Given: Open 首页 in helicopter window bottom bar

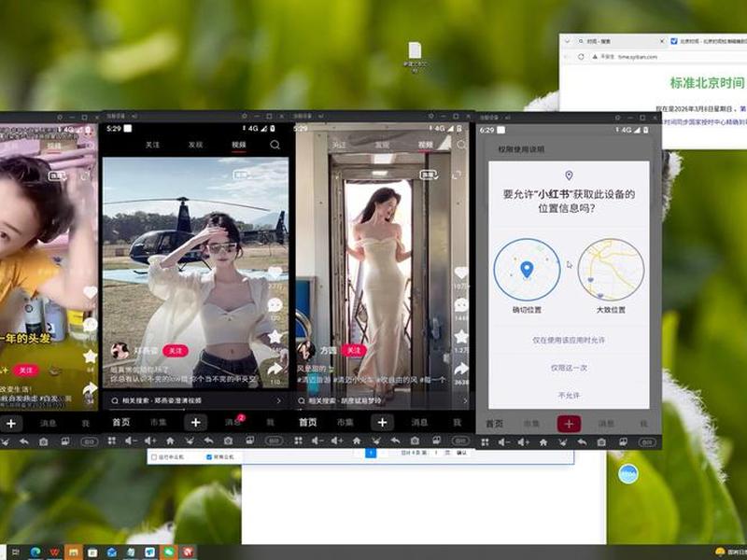Looking at the screenshot, I should click(x=121, y=423).
